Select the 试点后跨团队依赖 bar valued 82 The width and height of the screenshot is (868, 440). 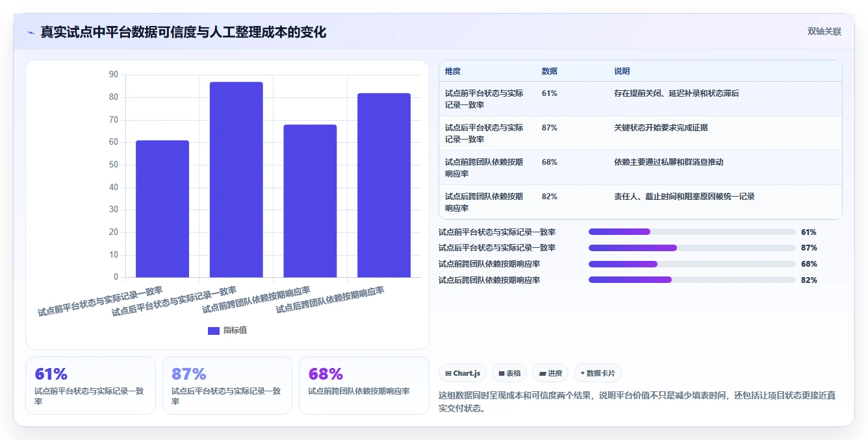pyautogui.click(x=384, y=186)
